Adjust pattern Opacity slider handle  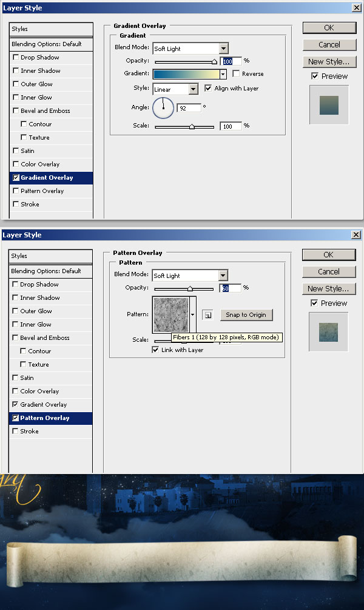(190, 289)
